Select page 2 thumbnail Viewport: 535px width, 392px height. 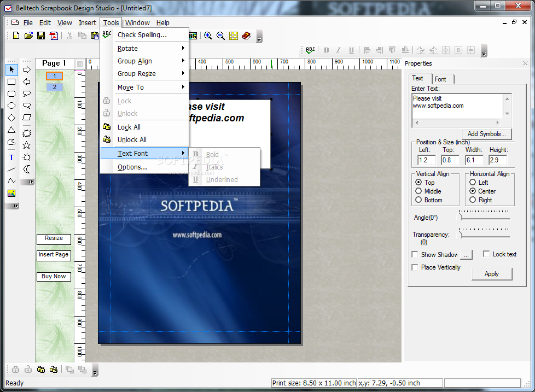55,87
